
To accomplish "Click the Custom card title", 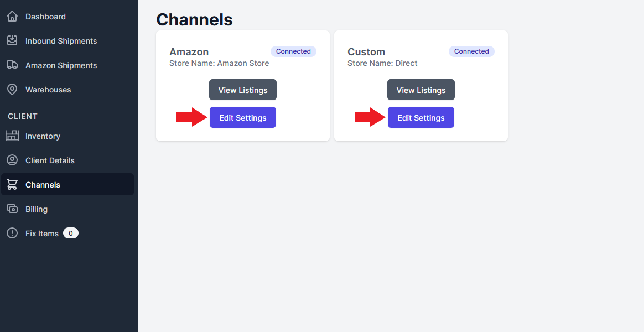I will tap(366, 52).
